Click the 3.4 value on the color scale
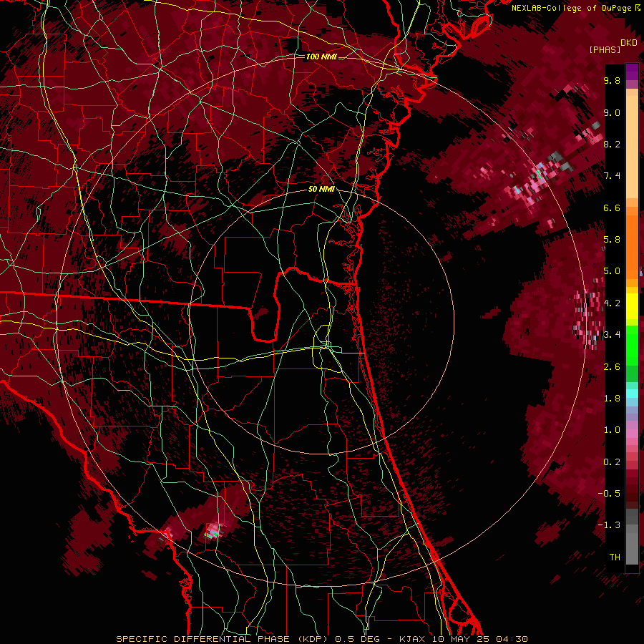 point(612,335)
